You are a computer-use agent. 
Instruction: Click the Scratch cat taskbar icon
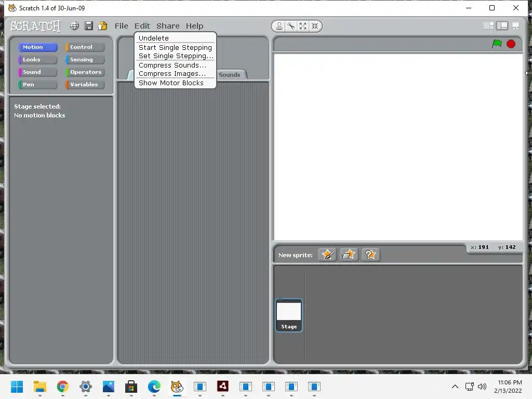click(177, 387)
